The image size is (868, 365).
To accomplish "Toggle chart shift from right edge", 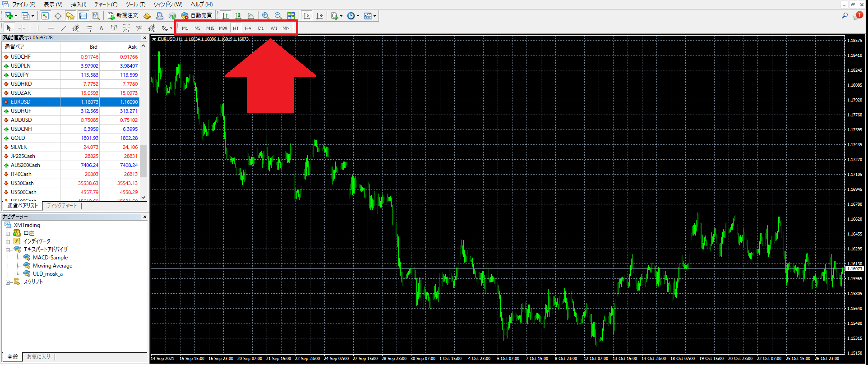I will pos(319,16).
